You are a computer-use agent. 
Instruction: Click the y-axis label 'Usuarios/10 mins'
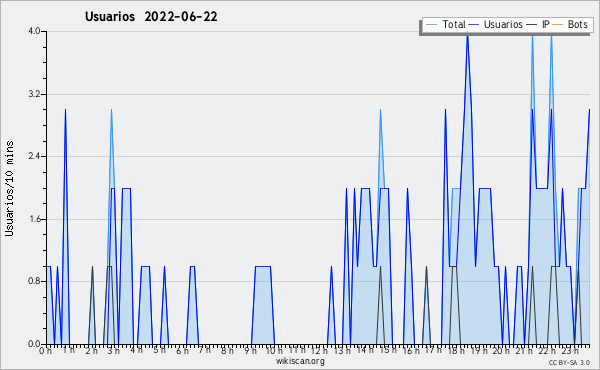[9, 188]
